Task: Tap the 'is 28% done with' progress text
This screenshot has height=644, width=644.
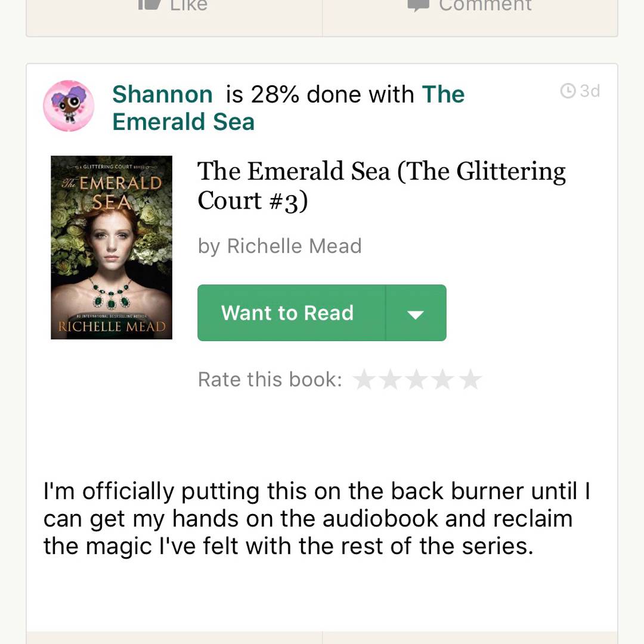Action: 320,94
